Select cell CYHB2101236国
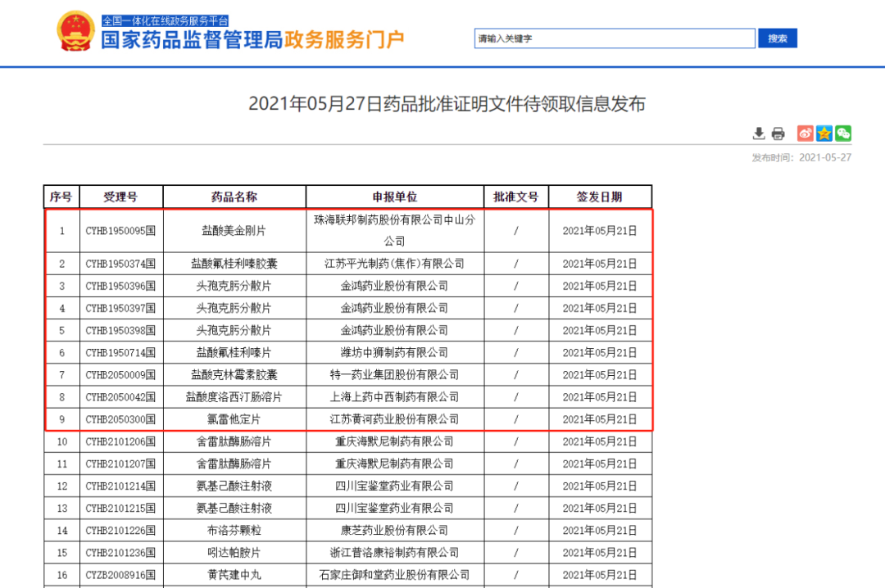 (120, 553)
